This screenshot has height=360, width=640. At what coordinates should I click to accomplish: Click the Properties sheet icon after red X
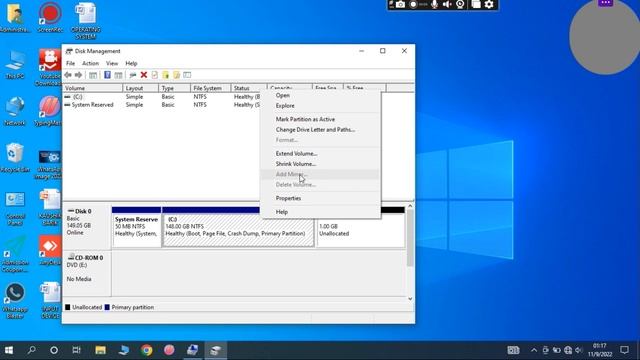tap(155, 75)
